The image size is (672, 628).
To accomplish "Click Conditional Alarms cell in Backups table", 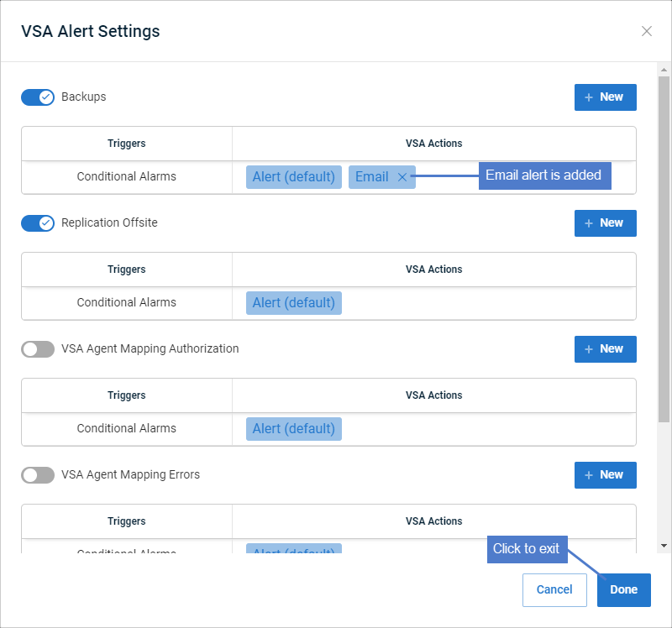I will tap(127, 176).
